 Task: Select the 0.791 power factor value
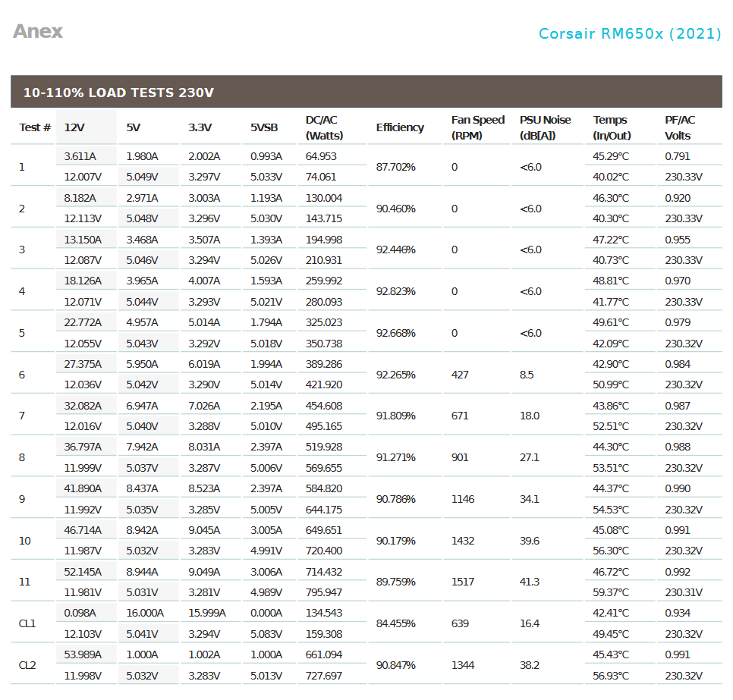678,156
